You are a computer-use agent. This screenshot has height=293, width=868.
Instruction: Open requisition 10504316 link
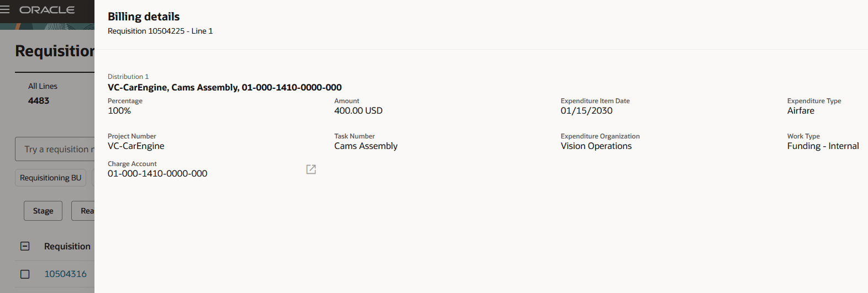(x=65, y=274)
